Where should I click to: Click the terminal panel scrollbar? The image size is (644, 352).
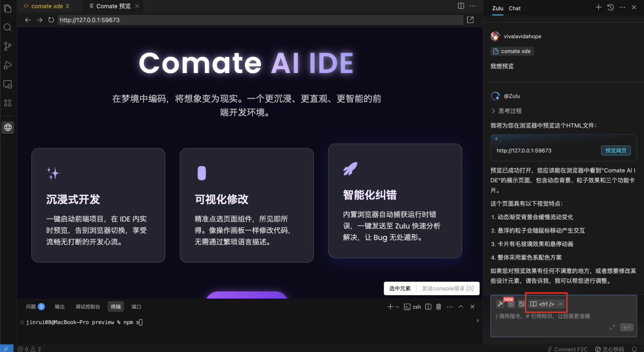click(478, 321)
